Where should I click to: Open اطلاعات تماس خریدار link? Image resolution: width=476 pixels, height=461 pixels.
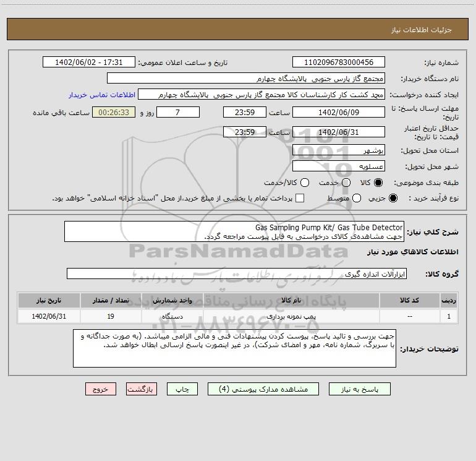tap(102, 95)
